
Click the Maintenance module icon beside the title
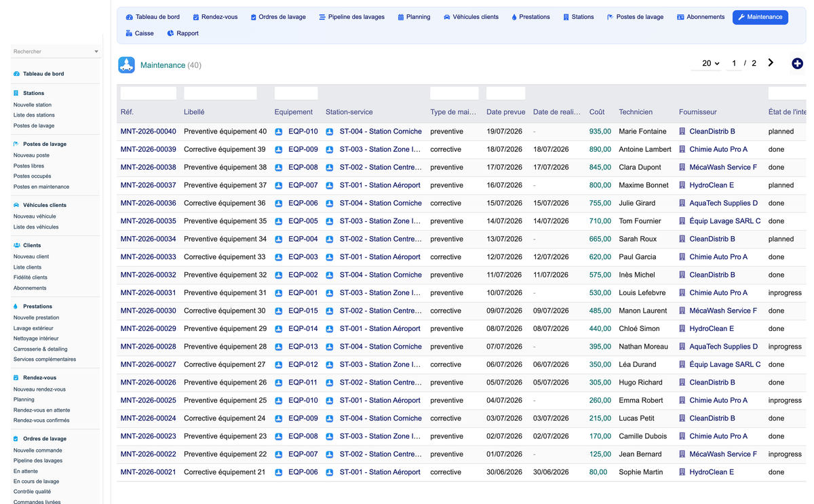coord(126,64)
